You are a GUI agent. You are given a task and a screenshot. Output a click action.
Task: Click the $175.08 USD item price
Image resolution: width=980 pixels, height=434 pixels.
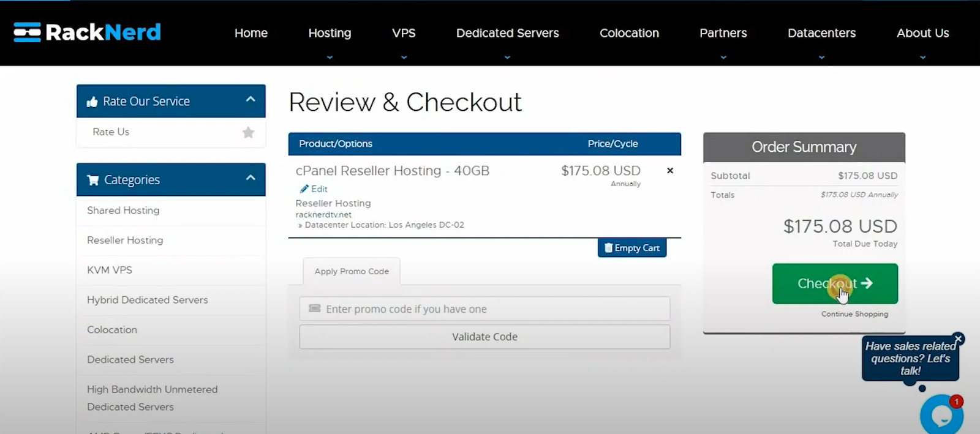[x=601, y=171]
